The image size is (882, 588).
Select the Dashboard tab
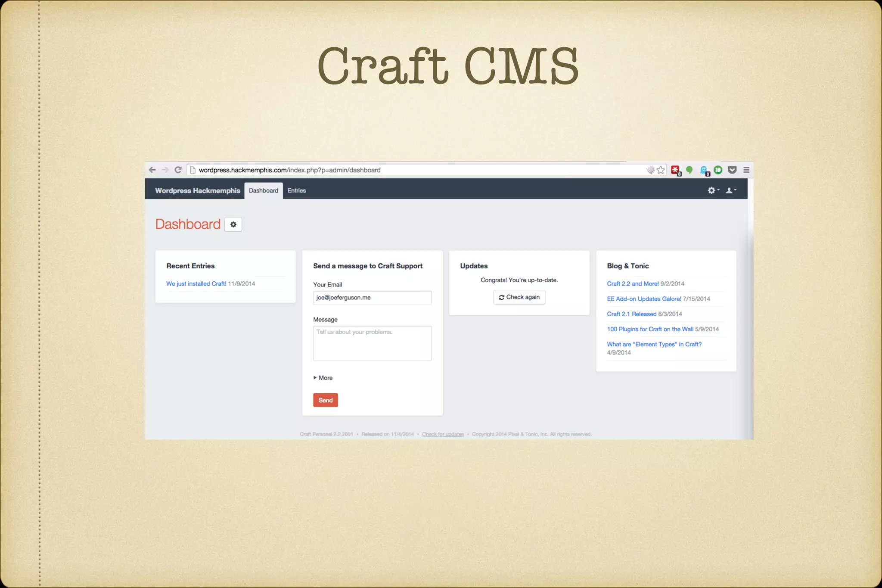pyautogui.click(x=264, y=190)
